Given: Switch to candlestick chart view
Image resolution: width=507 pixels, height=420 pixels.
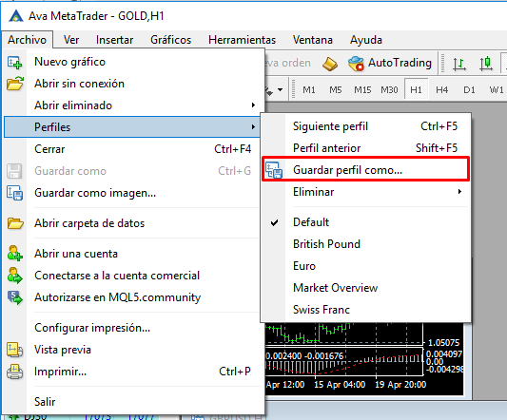Looking at the screenshot, I should pos(486,64).
